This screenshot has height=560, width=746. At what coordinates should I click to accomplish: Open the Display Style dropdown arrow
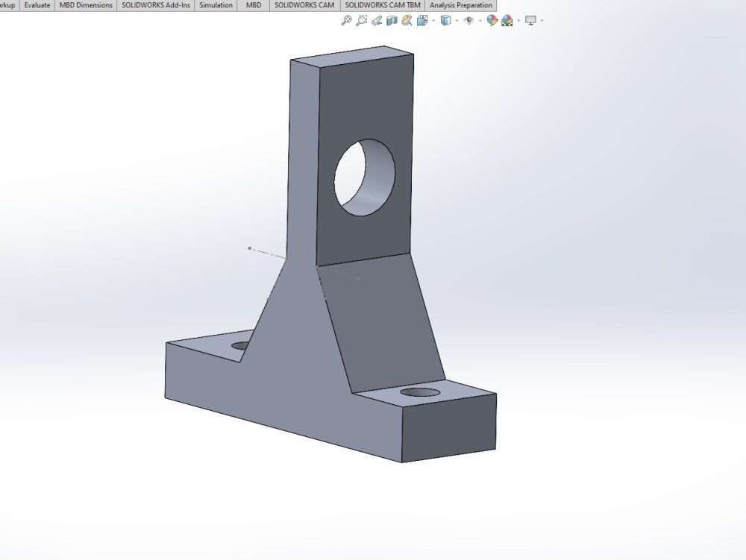tap(456, 21)
